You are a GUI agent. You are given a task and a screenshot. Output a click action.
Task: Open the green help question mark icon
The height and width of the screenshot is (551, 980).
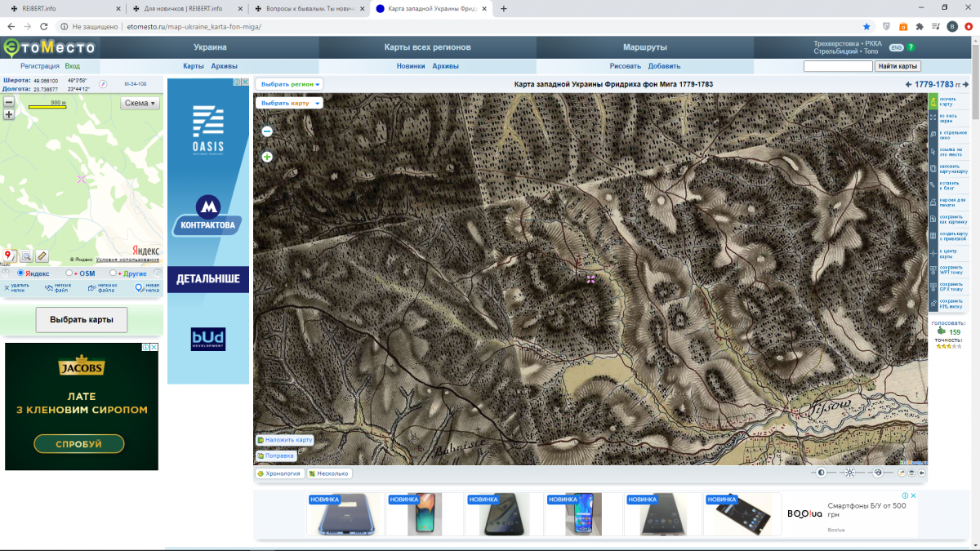pos(911,47)
